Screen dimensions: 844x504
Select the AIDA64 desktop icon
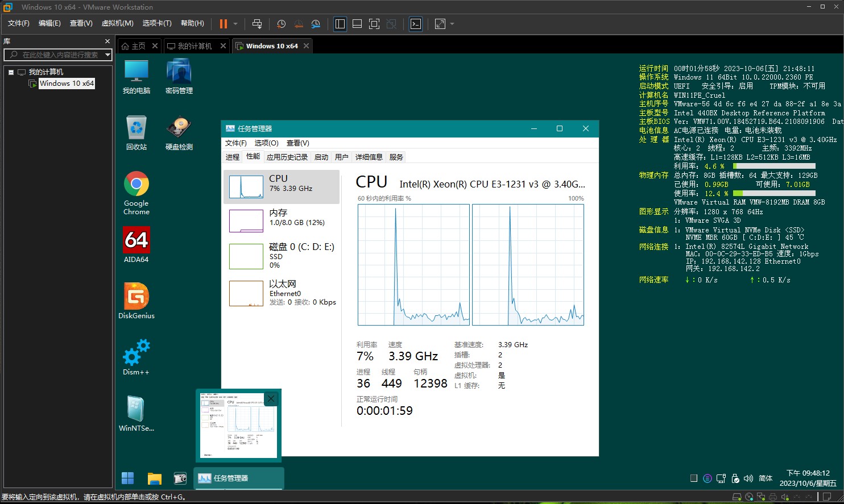coord(136,245)
